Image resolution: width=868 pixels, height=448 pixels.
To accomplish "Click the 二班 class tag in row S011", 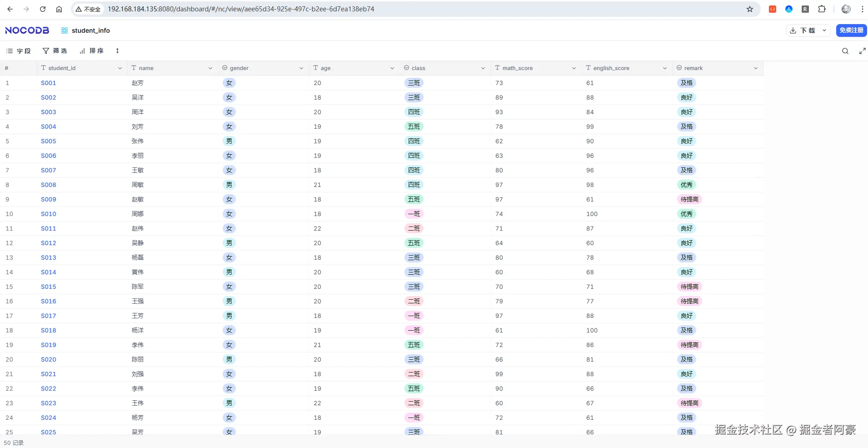I will tap(414, 228).
